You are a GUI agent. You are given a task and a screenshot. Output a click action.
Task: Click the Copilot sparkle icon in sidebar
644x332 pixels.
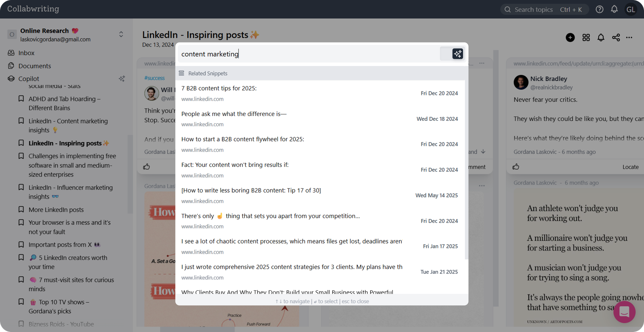[x=122, y=79]
